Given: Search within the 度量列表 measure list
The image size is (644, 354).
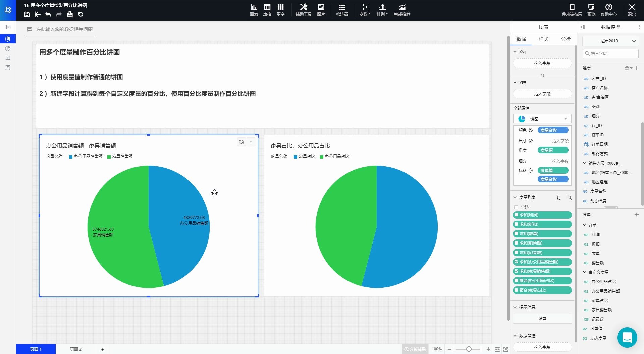Looking at the screenshot, I should click(x=569, y=197).
